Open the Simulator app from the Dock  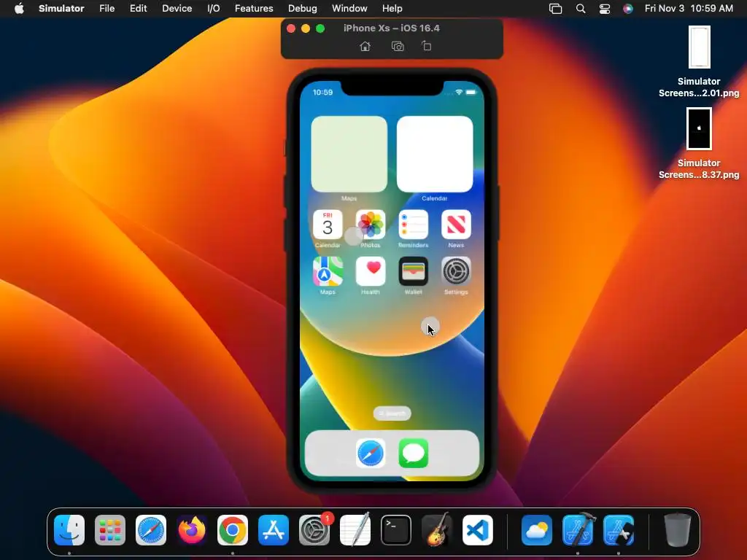pyautogui.click(x=619, y=529)
